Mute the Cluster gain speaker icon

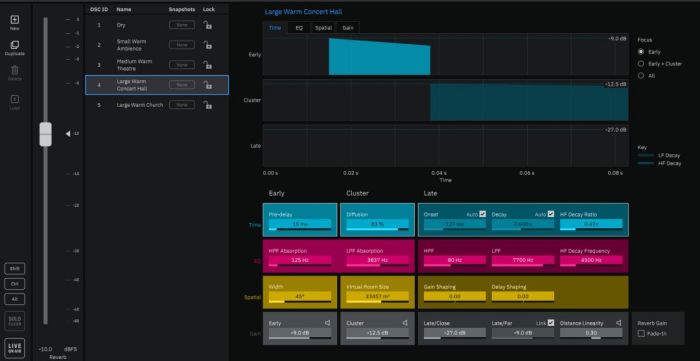tap(405, 323)
